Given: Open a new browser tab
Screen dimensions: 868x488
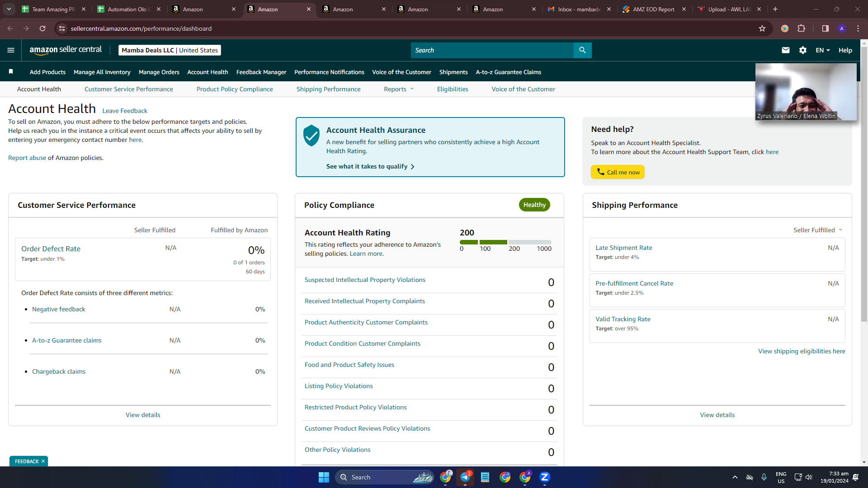Looking at the screenshot, I should 775,9.
